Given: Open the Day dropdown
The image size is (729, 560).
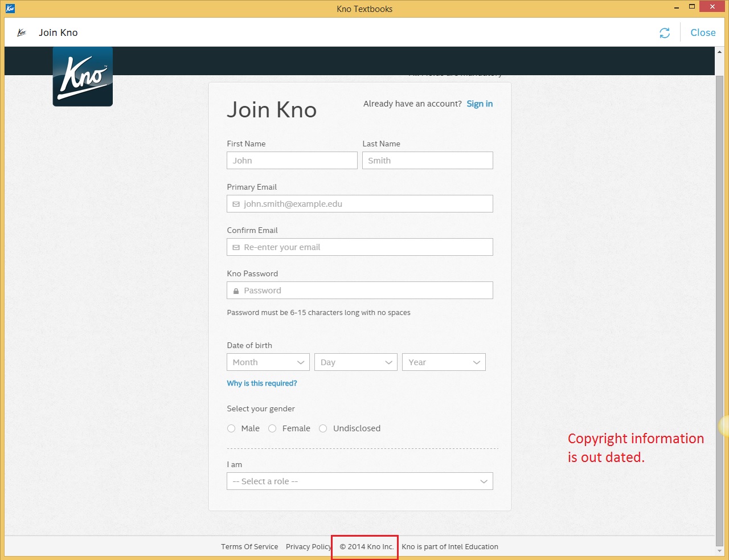Looking at the screenshot, I should [356, 362].
